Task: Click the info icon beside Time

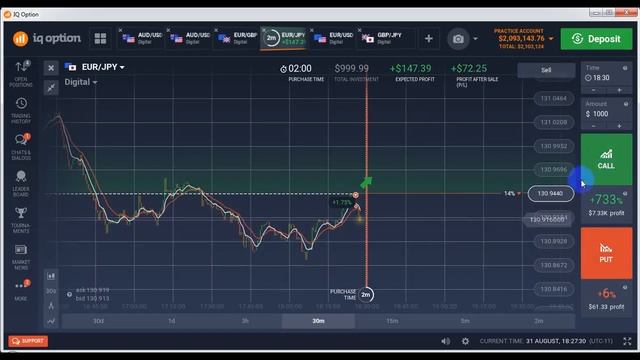Action: 625,68
